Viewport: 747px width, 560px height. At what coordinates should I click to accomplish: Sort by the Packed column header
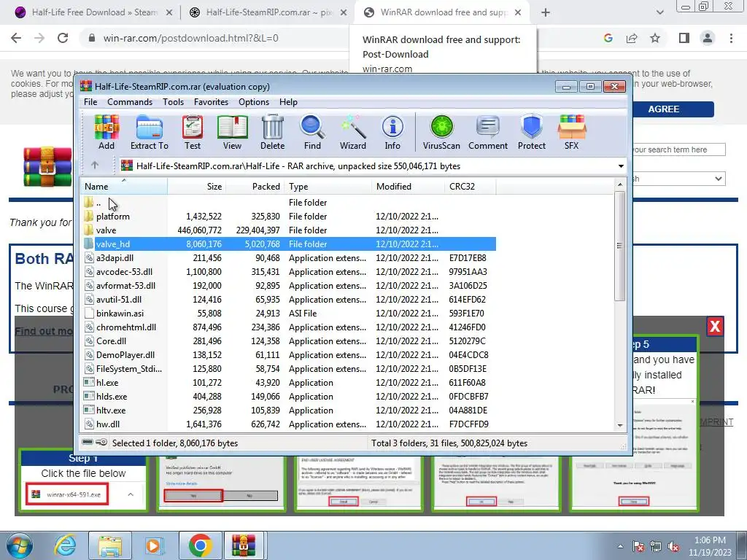coord(255,186)
